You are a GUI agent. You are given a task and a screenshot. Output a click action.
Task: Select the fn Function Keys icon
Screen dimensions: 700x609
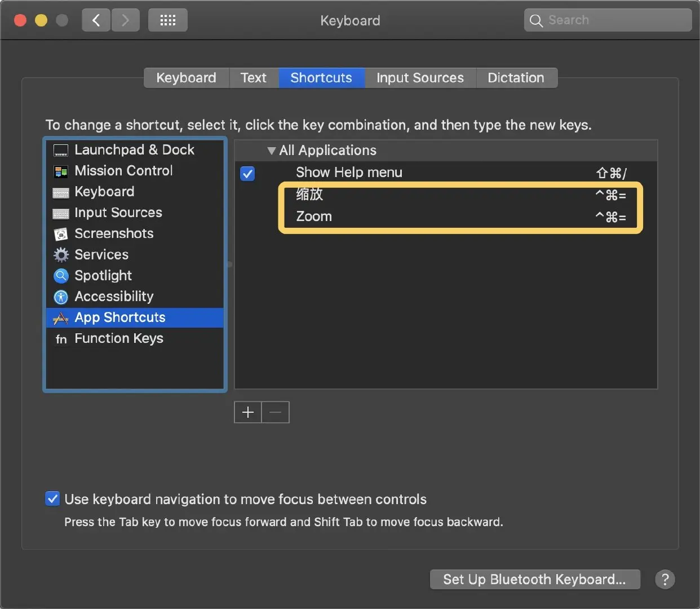pyautogui.click(x=61, y=339)
